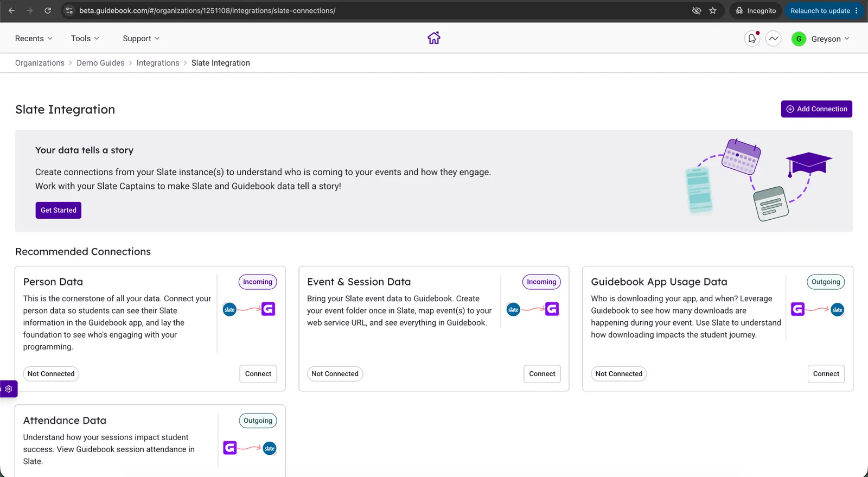Go to the Organizations breadcrumb
Screen dimensions: 868x477
click(x=40, y=63)
